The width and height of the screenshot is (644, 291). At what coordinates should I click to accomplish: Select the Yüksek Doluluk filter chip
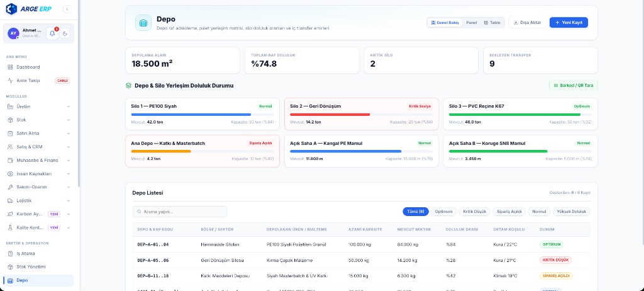571,212
